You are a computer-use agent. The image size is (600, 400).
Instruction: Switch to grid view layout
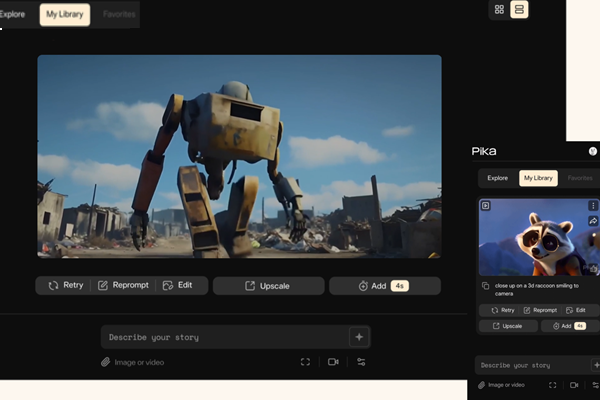point(499,9)
